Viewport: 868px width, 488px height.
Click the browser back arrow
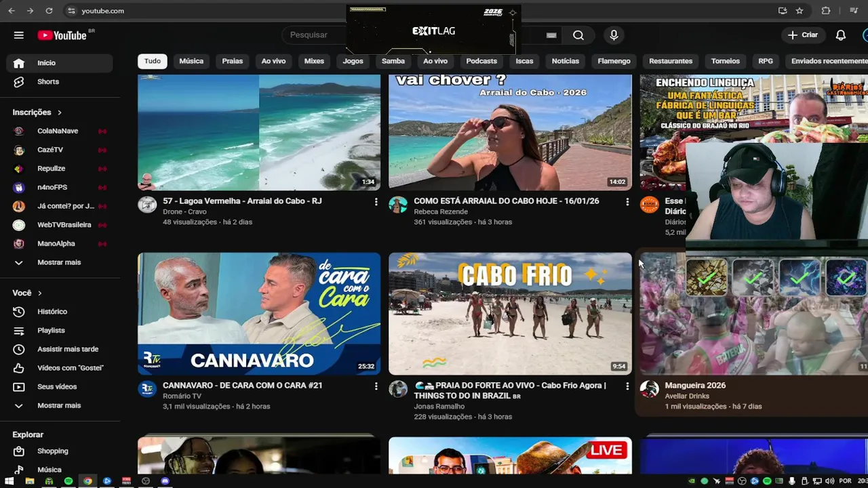click(x=12, y=11)
